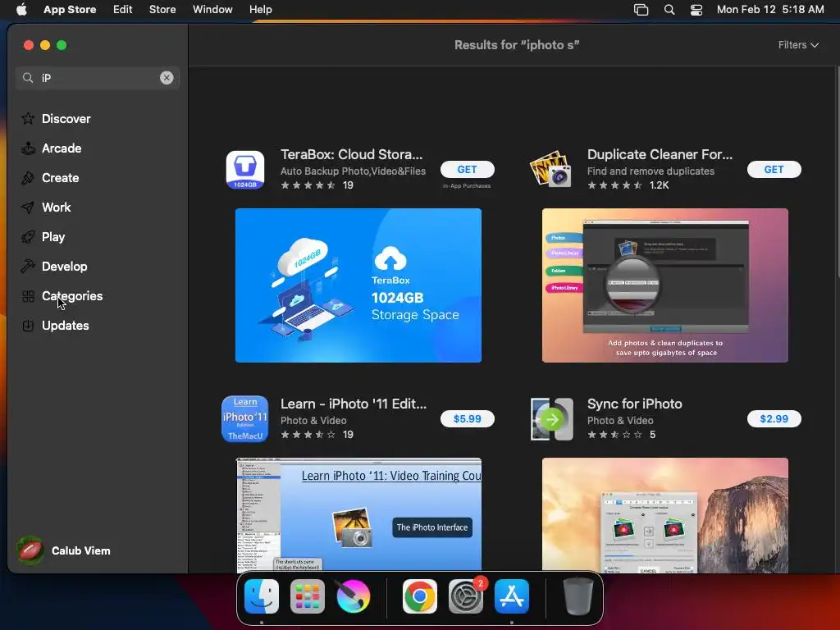Open the Learn iPhoto '11 app icon
This screenshot has height=630, width=840.
244,419
